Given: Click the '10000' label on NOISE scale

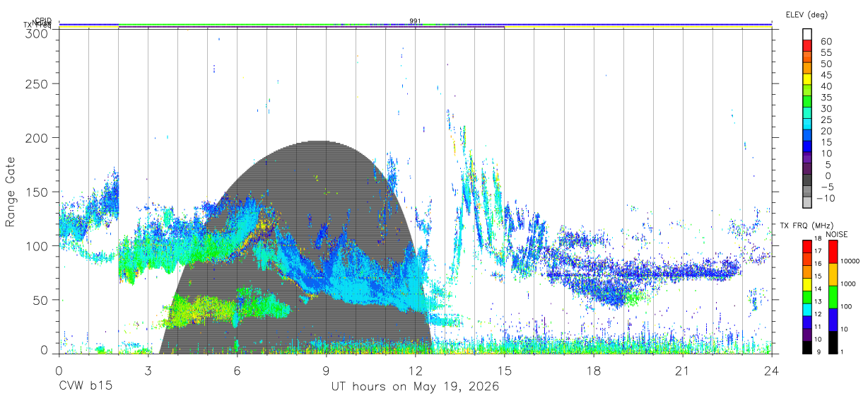Looking at the screenshot, I should (850, 262).
